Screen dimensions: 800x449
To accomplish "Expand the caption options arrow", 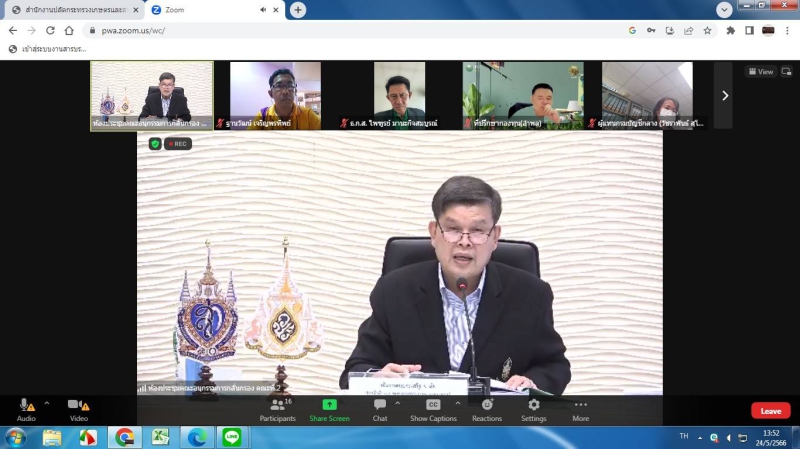I will point(458,402).
